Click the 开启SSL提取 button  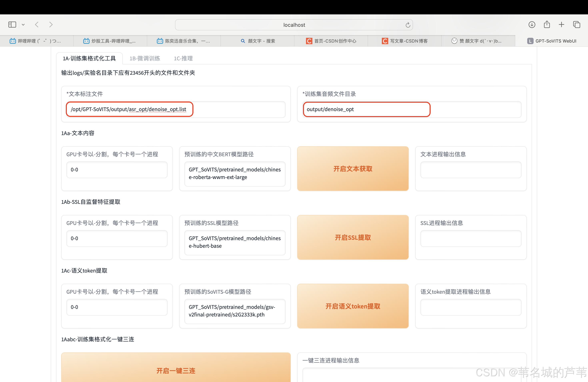point(353,237)
